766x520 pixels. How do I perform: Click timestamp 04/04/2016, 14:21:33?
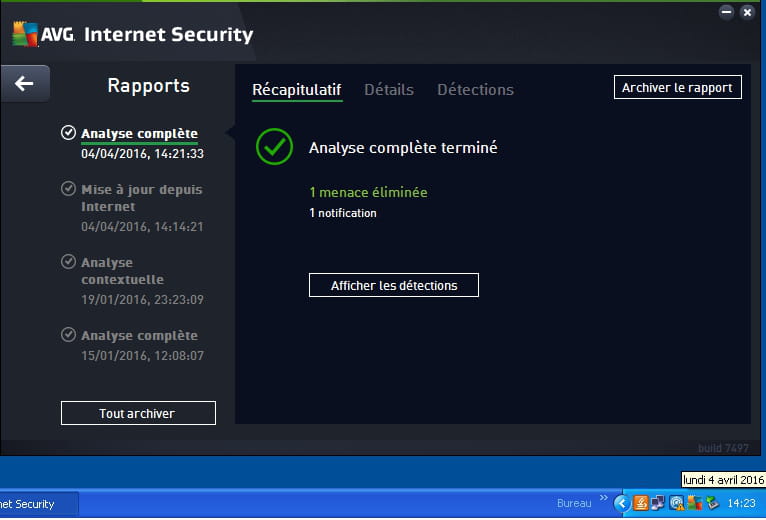(x=142, y=153)
